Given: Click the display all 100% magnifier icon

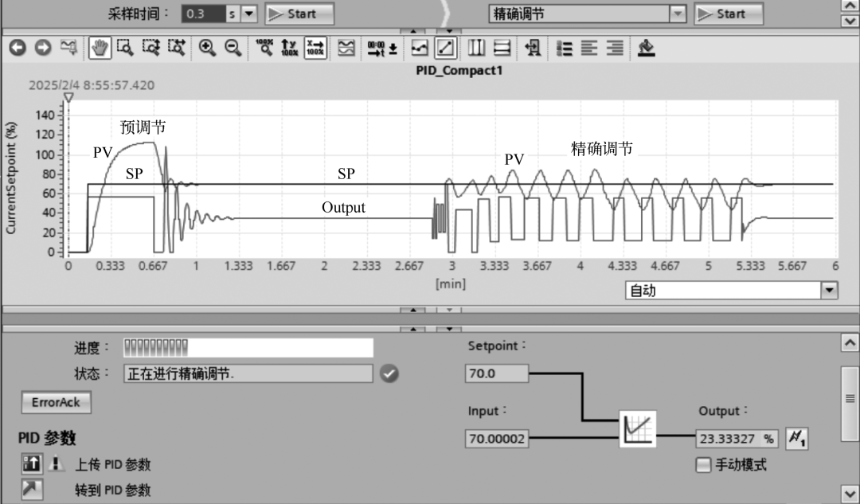Looking at the screenshot, I should (264, 48).
